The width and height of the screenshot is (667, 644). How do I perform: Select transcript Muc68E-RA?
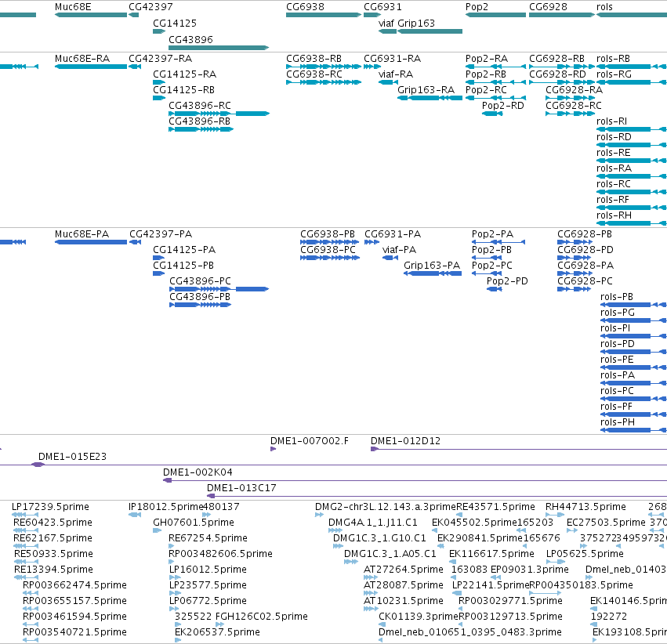(82, 59)
